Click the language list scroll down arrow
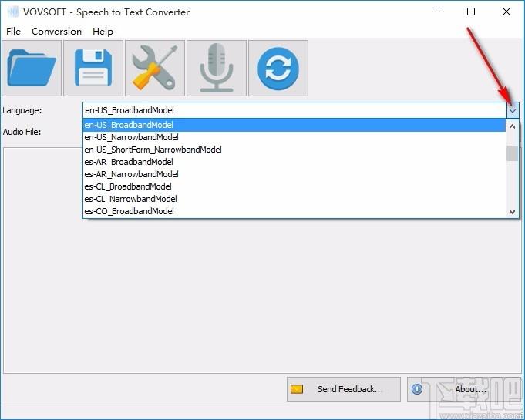The height and width of the screenshot is (420, 525). [x=512, y=211]
